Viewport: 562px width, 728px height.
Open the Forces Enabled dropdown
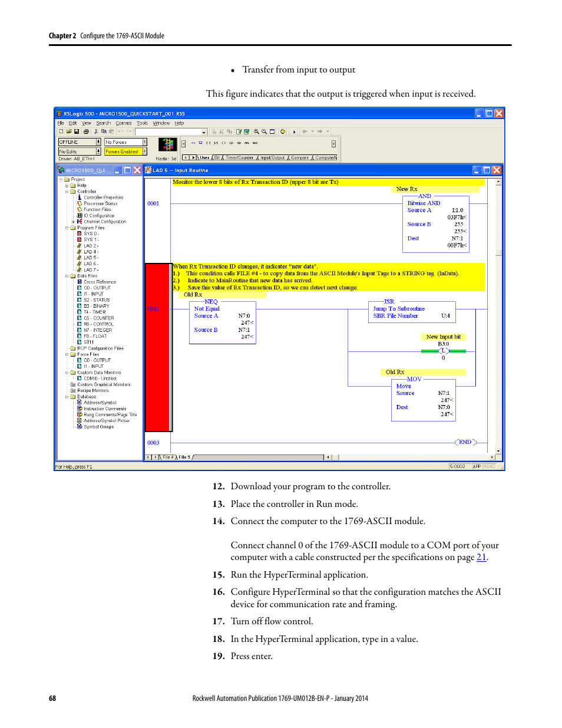pos(144,151)
